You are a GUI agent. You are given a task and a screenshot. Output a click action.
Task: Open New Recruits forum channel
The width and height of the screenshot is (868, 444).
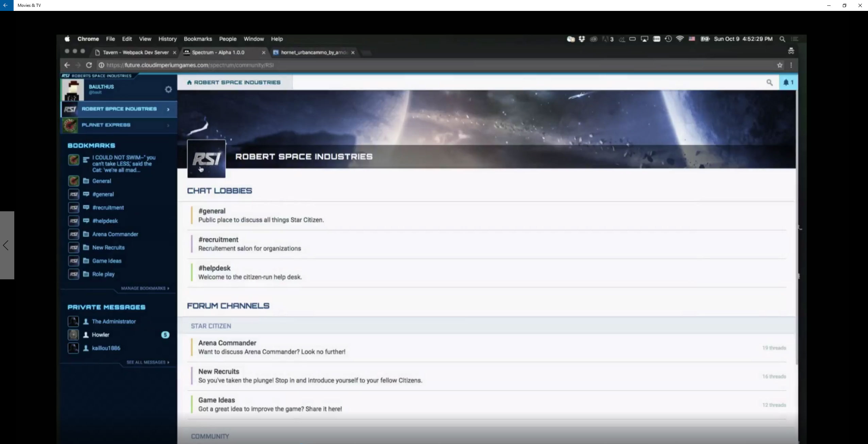click(486, 376)
